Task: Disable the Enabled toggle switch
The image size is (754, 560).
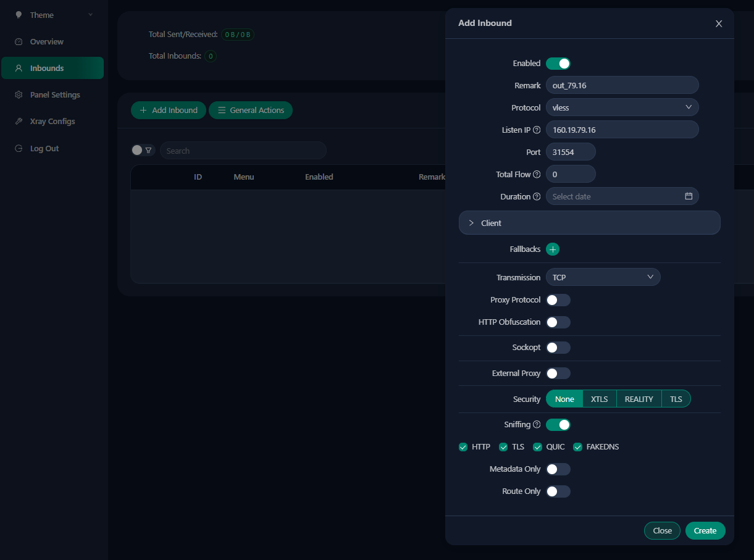Action: pyautogui.click(x=558, y=64)
